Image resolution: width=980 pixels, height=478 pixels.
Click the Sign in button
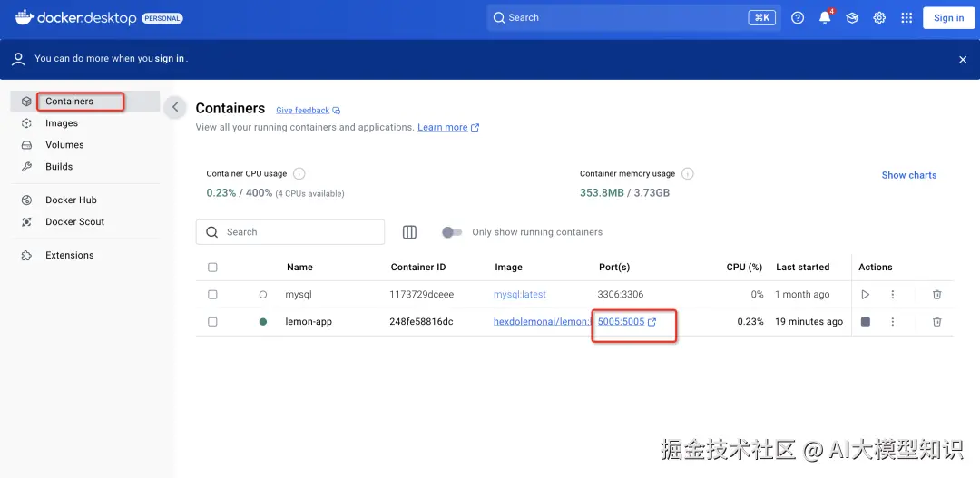coord(949,18)
